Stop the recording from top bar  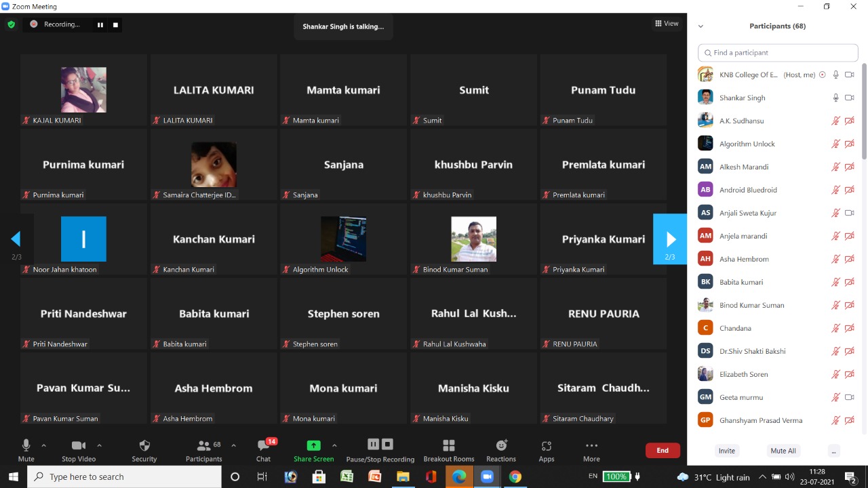coord(115,24)
